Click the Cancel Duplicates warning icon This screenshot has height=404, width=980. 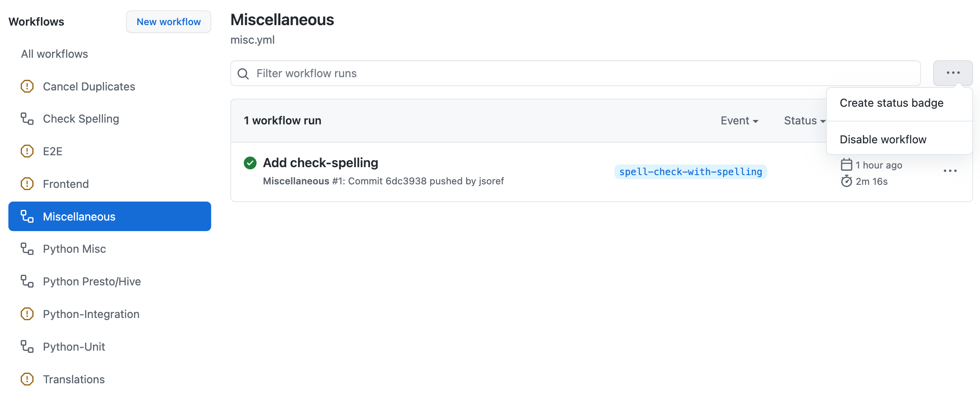[x=27, y=86]
